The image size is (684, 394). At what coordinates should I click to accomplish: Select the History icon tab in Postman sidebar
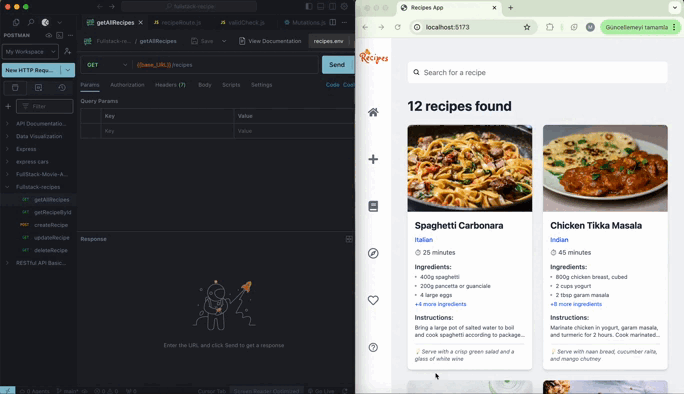click(62, 88)
